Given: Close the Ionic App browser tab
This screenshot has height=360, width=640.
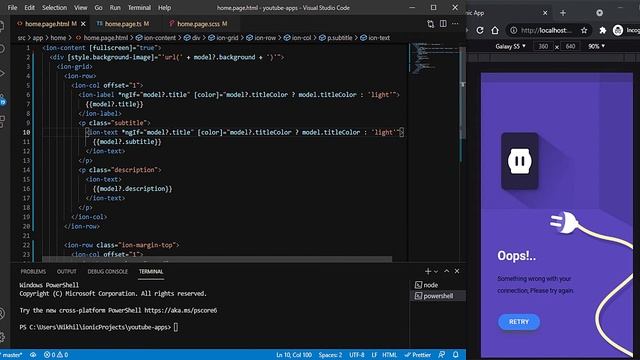Looking at the screenshot, I should [545, 13].
